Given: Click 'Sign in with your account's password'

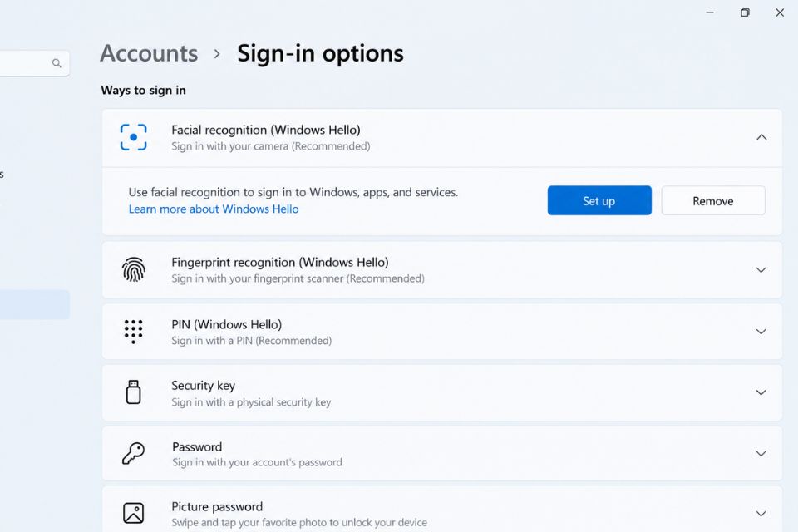Looking at the screenshot, I should pos(257,462).
